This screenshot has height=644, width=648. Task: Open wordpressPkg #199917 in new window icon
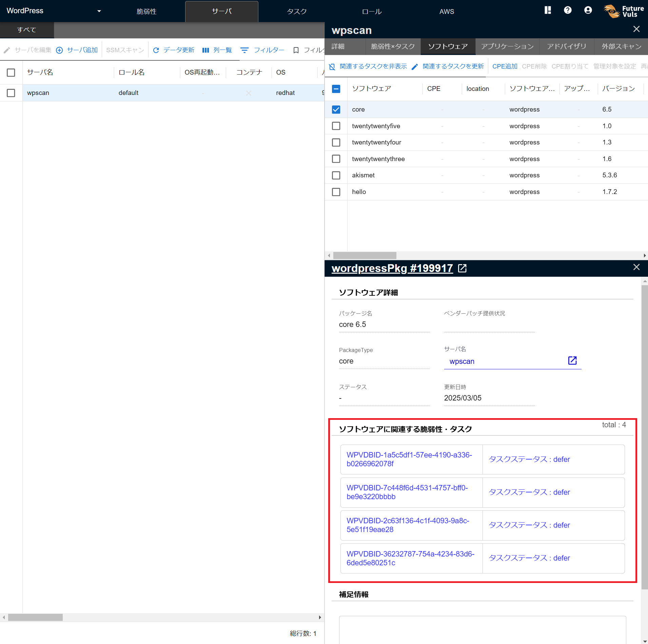pos(462,268)
